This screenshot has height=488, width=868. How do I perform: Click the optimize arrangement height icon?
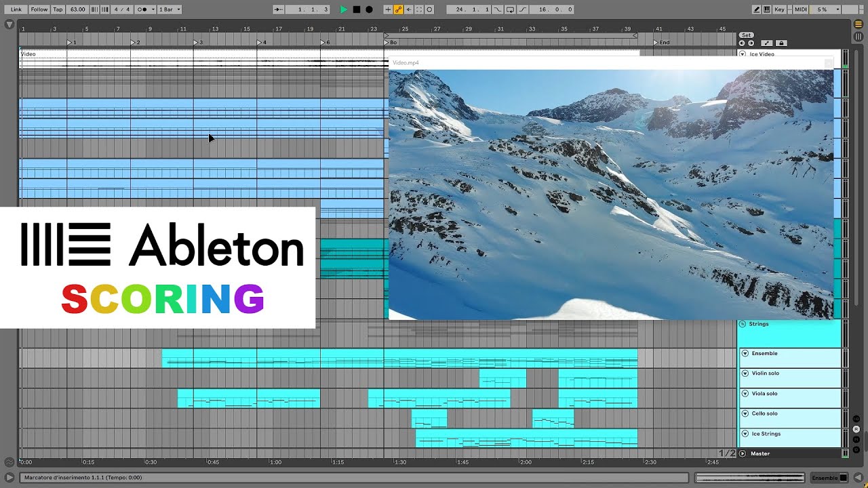pos(768,43)
